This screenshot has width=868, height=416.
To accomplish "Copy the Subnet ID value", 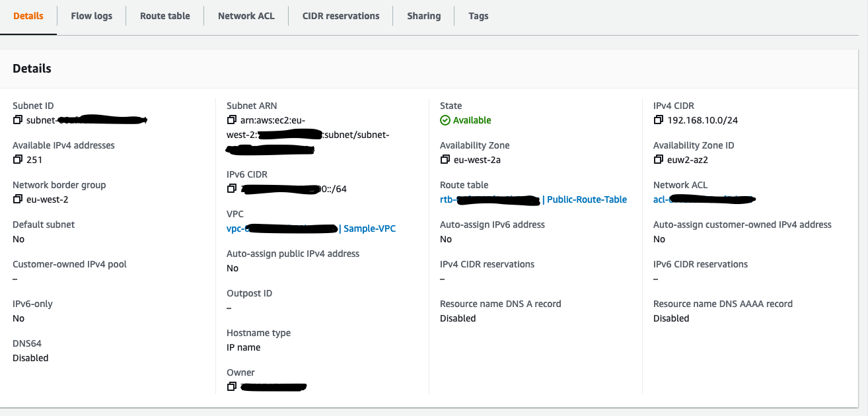I will (18, 120).
